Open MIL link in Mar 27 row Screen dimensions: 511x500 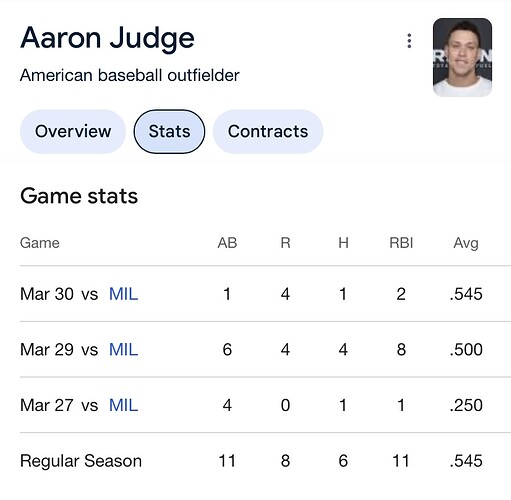pos(124,405)
